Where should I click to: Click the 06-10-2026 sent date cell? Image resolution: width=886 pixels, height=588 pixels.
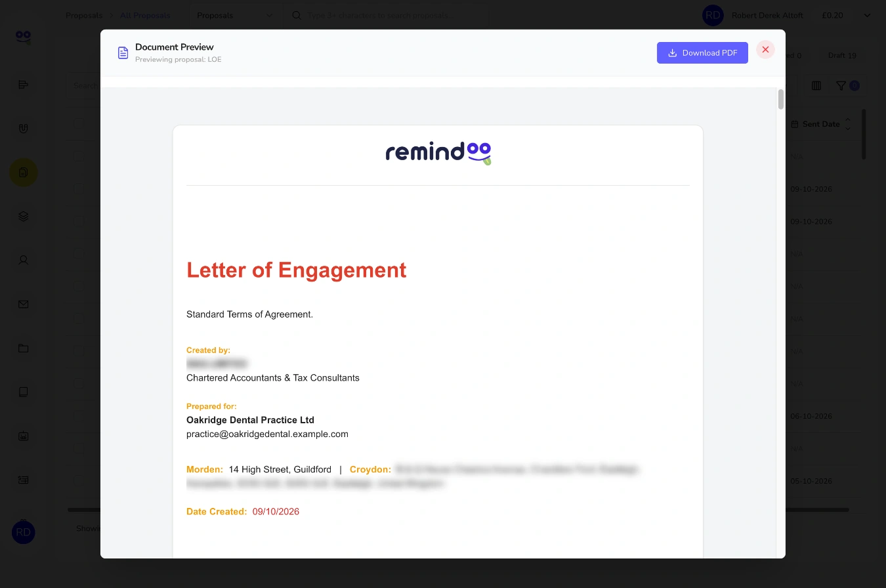coord(811,416)
